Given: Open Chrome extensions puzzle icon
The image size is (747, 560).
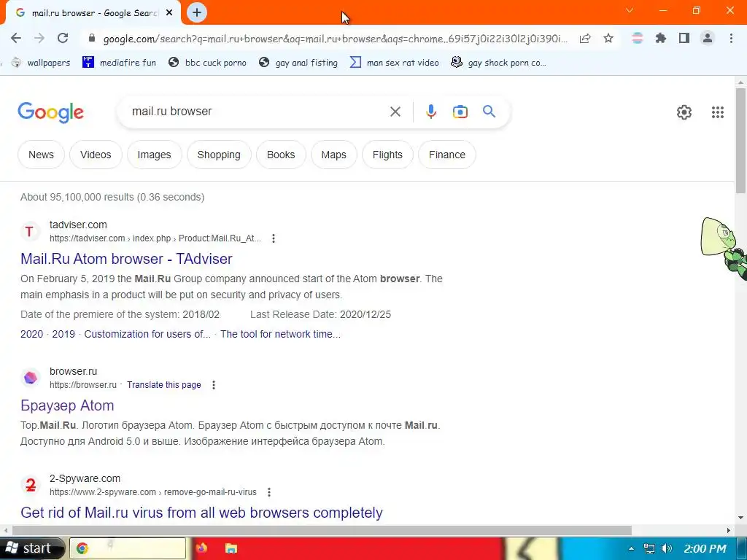Looking at the screenshot, I should pyautogui.click(x=660, y=38).
